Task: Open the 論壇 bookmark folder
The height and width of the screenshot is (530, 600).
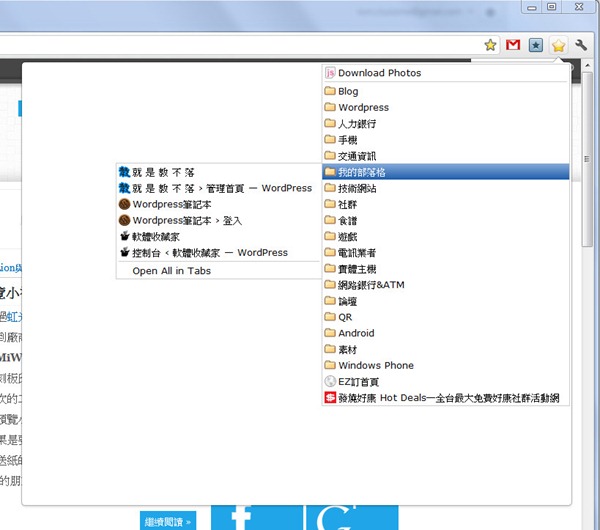Action: pyautogui.click(x=446, y=301)
